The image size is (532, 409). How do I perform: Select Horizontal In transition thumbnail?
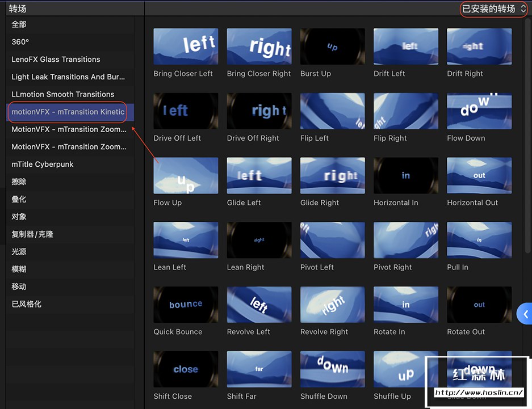(406, 175)
